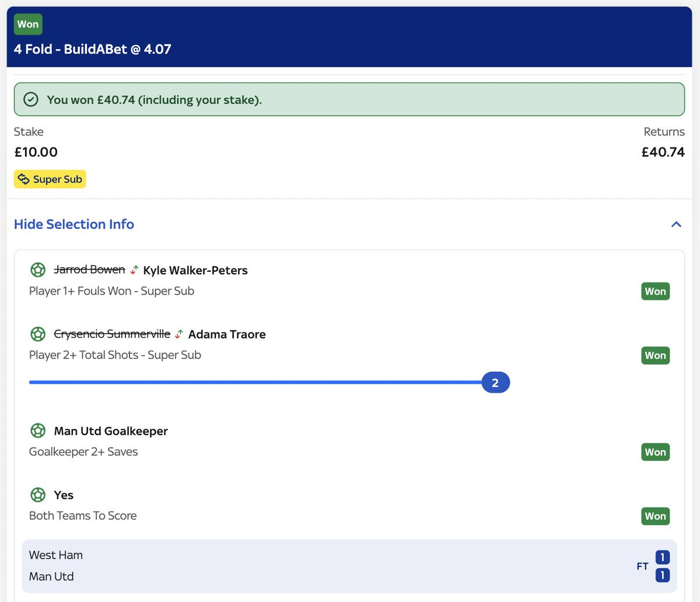
Task: Click Goalkeeper 2+ Saves text
Action: point(83,452)
